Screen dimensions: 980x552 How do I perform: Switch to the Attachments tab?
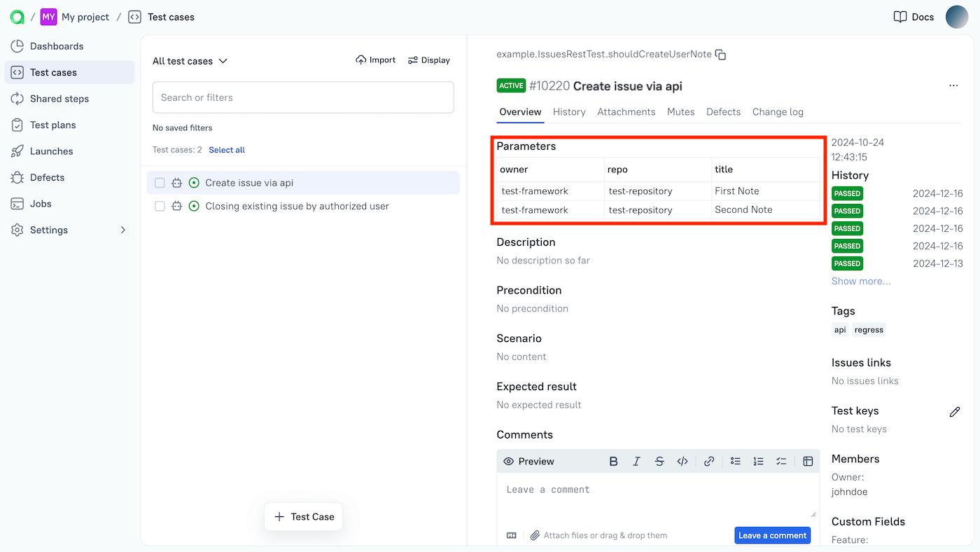click(626, 111)
